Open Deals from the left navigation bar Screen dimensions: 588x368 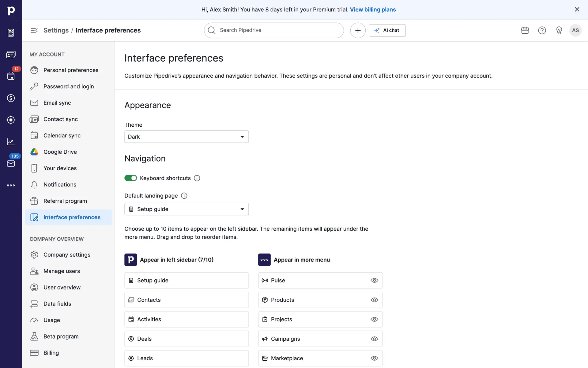11,98
